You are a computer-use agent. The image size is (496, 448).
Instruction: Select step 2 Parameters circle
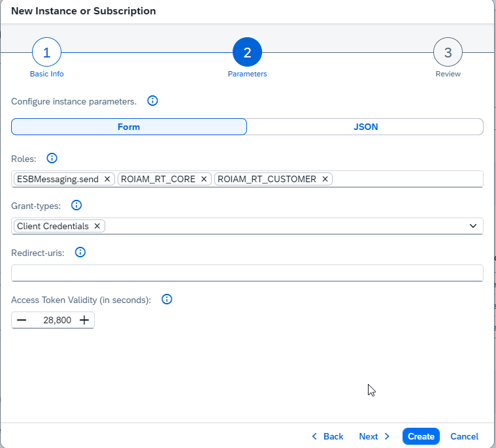[247, 52]
